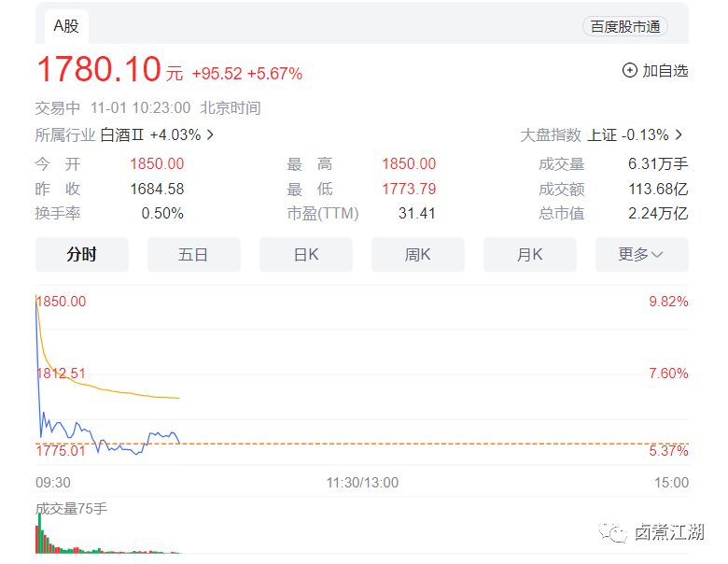The width and height of the screenshot is (728, 564).
Task: Show the 五日 chart view
Action: pyautogui.click(x=193, y=255)
